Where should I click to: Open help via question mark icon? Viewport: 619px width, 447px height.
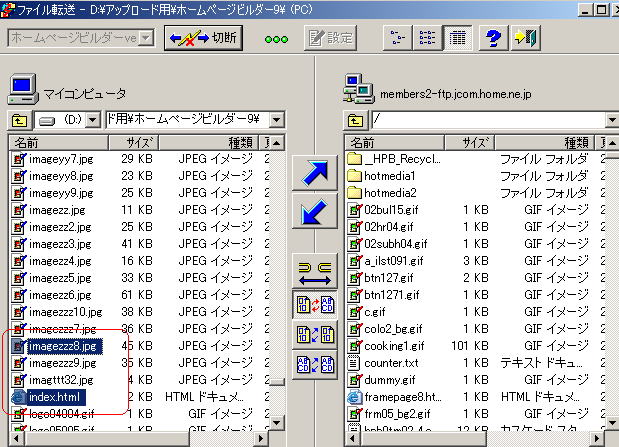(x=491, y=39)
